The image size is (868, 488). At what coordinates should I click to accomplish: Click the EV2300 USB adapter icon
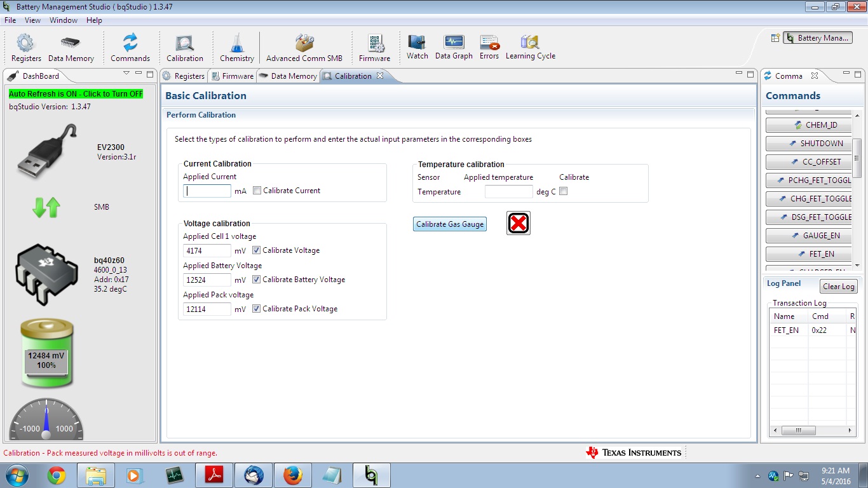click(x=46, y=151)
